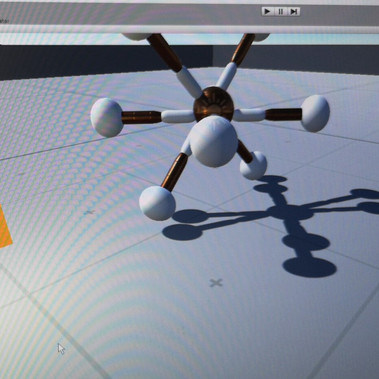The image size is (379, 379).
Task: Click the copper rod on the right arm
Action: coord(283,114)
